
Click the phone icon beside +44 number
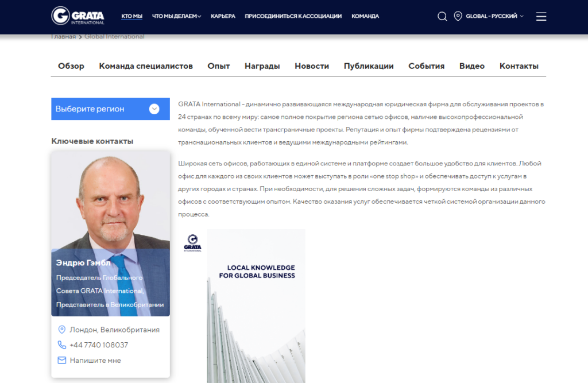62,345
